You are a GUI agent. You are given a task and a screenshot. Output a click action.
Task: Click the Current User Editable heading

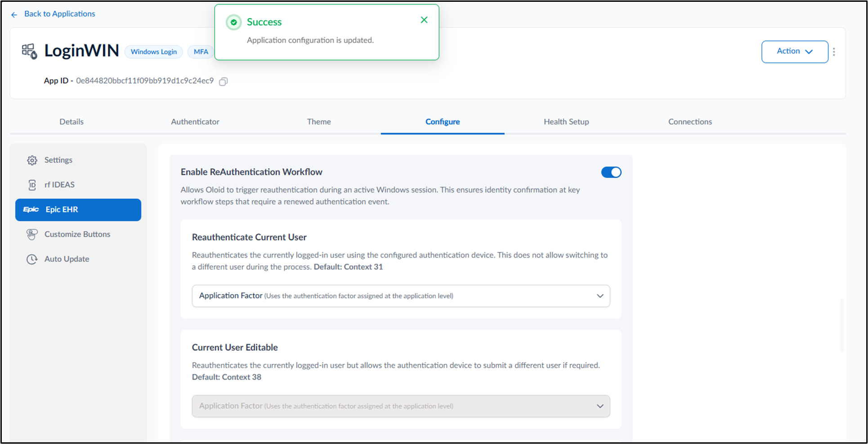click(x=235, y=347)
